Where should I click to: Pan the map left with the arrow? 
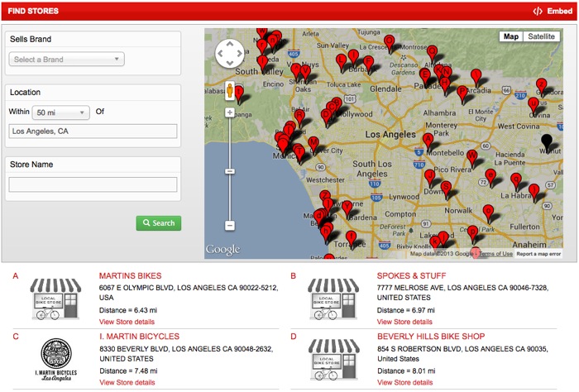coord(221,54)
